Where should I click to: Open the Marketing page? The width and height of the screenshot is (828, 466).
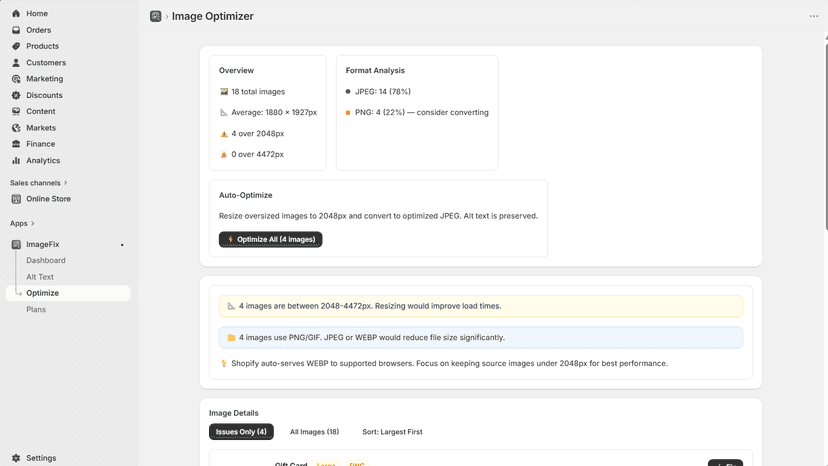(44, 79)
